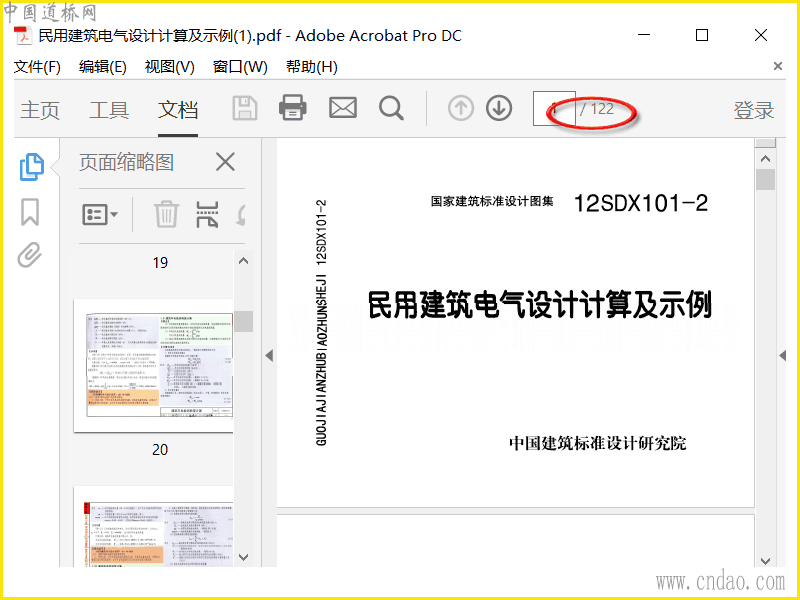Document scroll up arrow
Screen dimensions: 800x600
point(765,159)
